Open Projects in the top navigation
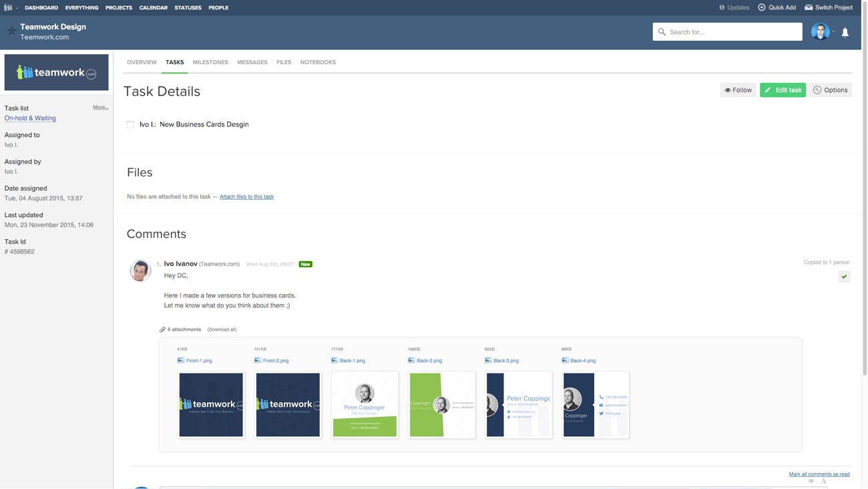Viewport: 868px width, 489px height. click(119, 7)
